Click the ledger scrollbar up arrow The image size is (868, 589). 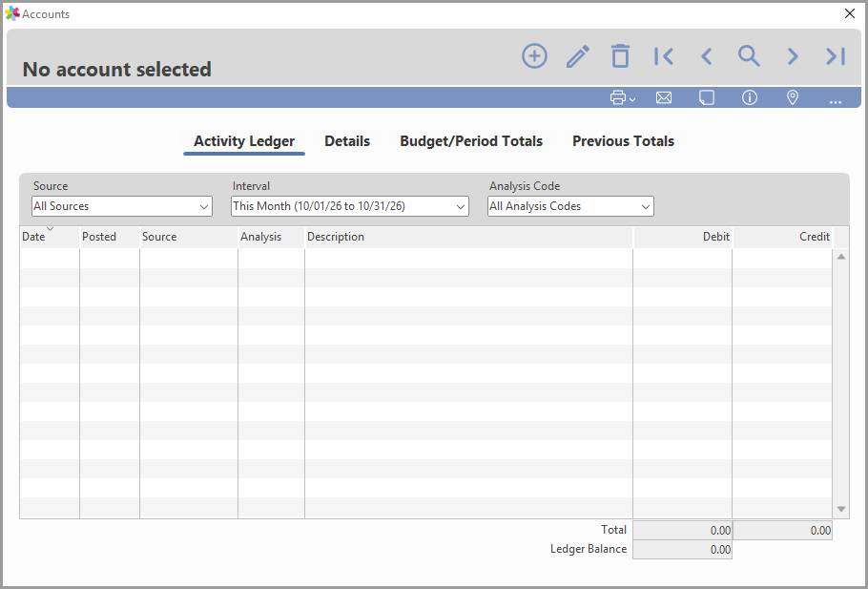pos(841,257)
